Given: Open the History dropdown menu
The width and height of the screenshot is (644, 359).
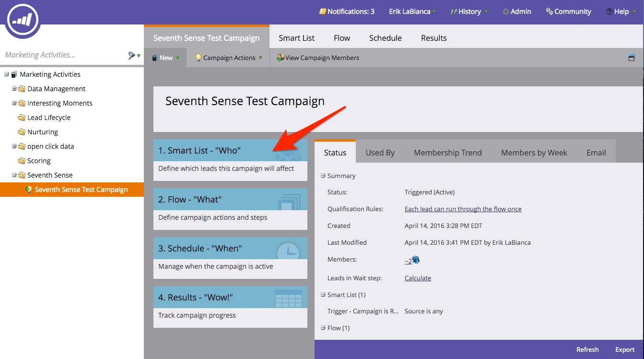Looking at the screenshot, I should coord(469,12).
